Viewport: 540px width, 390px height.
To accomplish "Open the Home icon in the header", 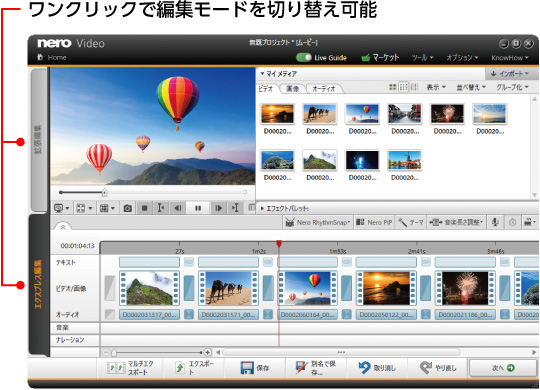I will (40, 57).
